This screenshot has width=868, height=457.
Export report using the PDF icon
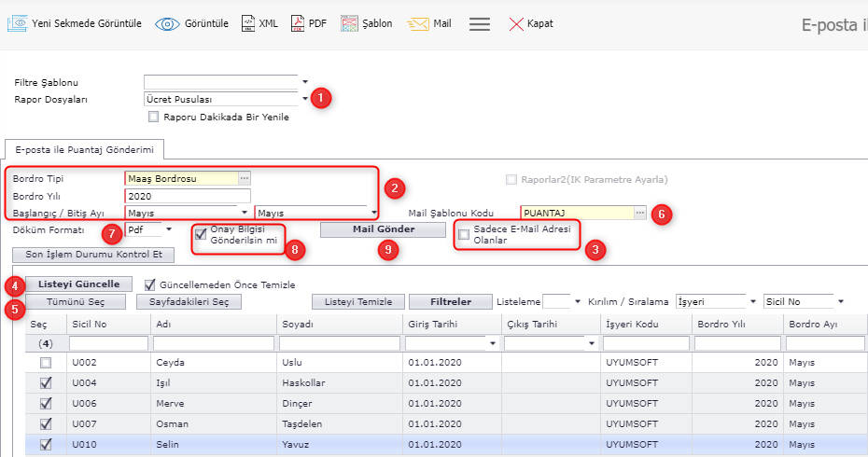297,23
